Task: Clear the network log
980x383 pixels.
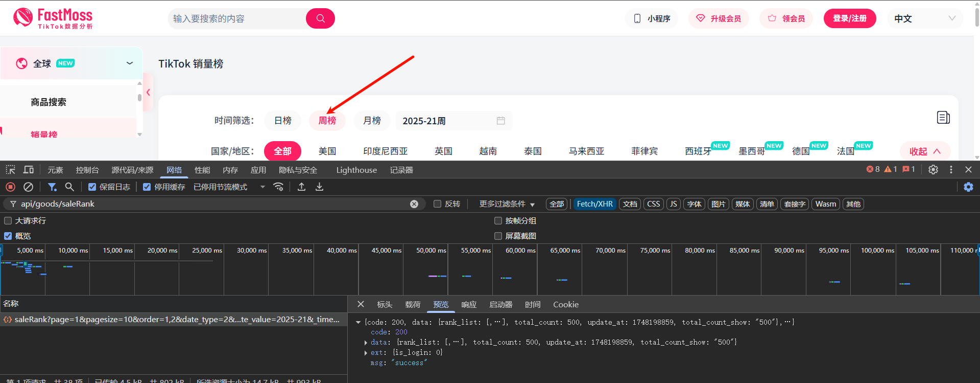Action: (29, 187)
